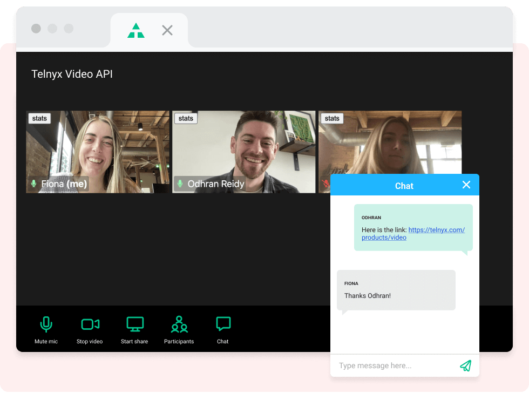
Task: Click the red muted mic indicator
Action: [325, 184]
